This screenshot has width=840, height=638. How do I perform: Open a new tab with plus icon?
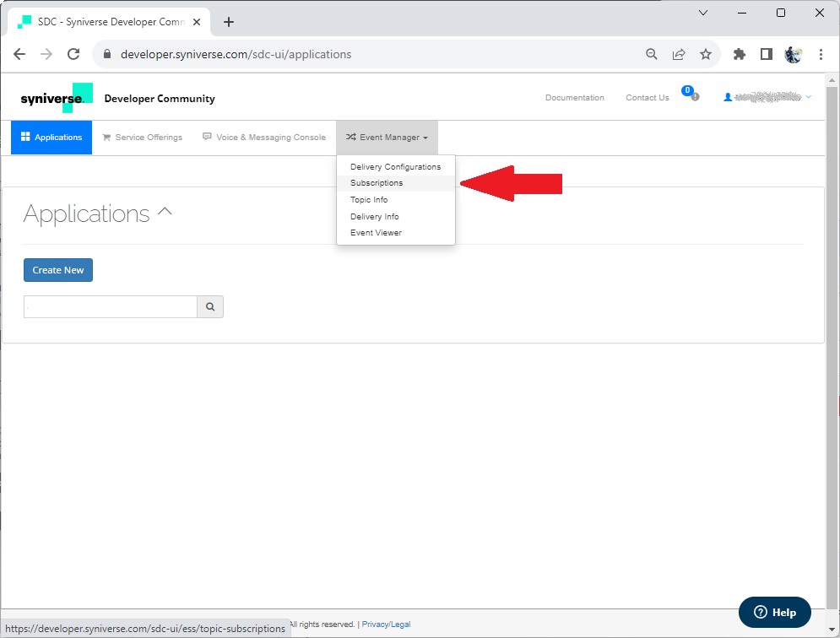point(229,22)
